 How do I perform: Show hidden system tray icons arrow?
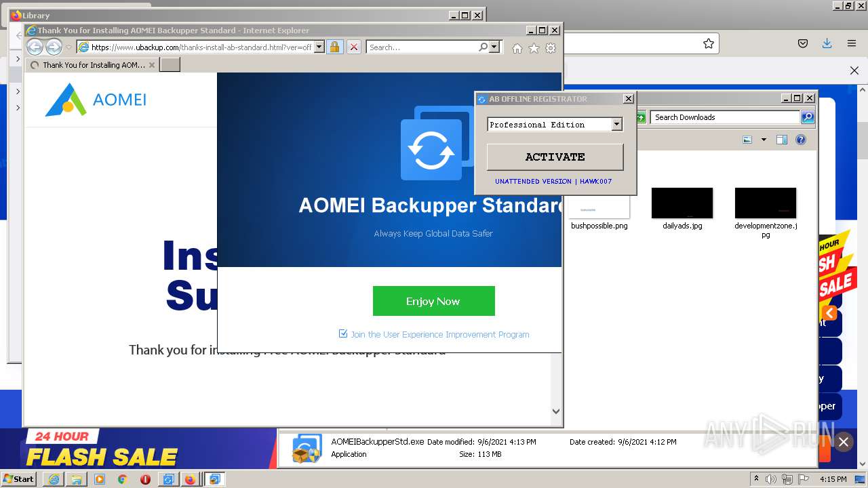(x=757, y=479)
